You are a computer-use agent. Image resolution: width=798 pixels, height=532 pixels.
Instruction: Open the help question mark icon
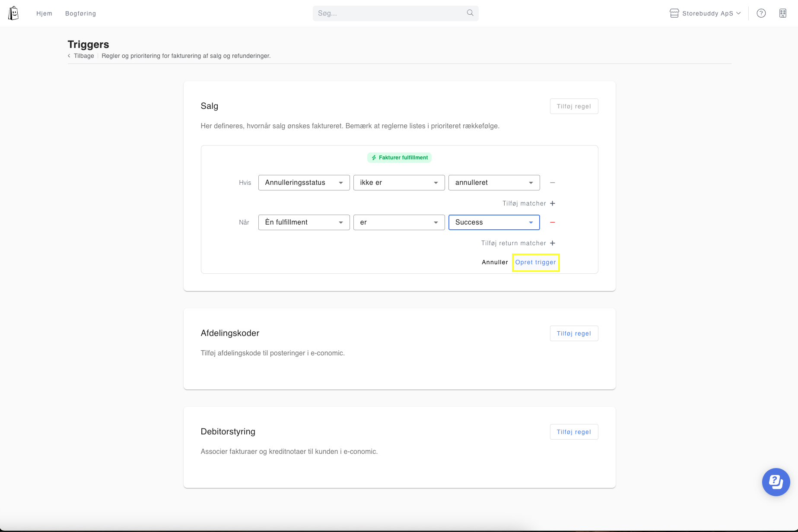(761, 13)
